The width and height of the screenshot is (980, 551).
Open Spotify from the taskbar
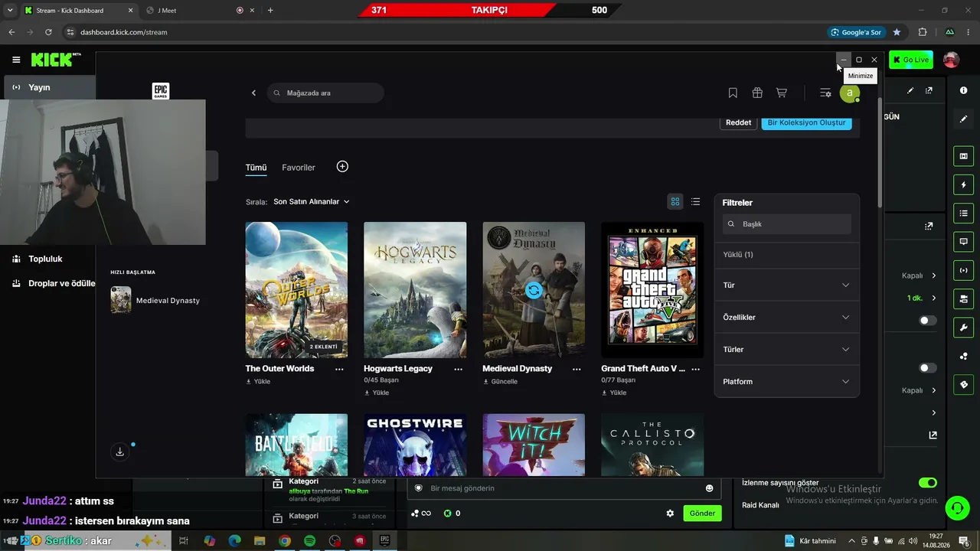309,541
